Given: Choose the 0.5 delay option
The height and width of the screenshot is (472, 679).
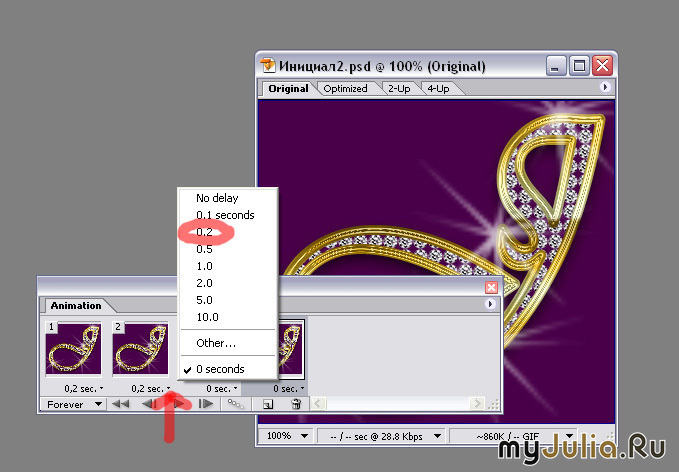Looking at the screenshot, I should pyautogui.click(x=228, y=249).
